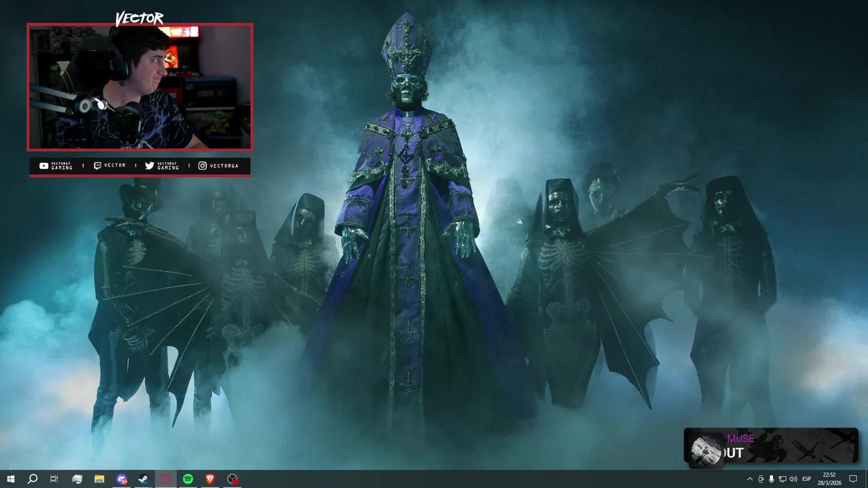Open network connection tray icon
The image size is (868, 488).
783,479
